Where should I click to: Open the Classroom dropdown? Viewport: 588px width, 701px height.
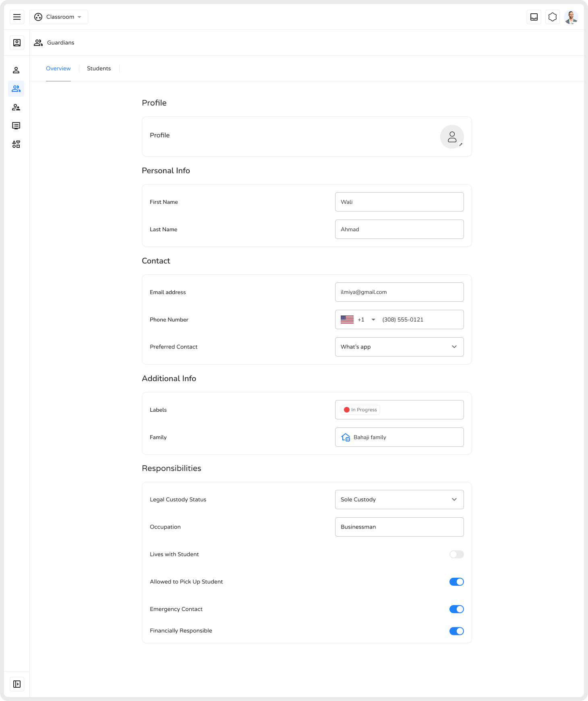point(59,17)
